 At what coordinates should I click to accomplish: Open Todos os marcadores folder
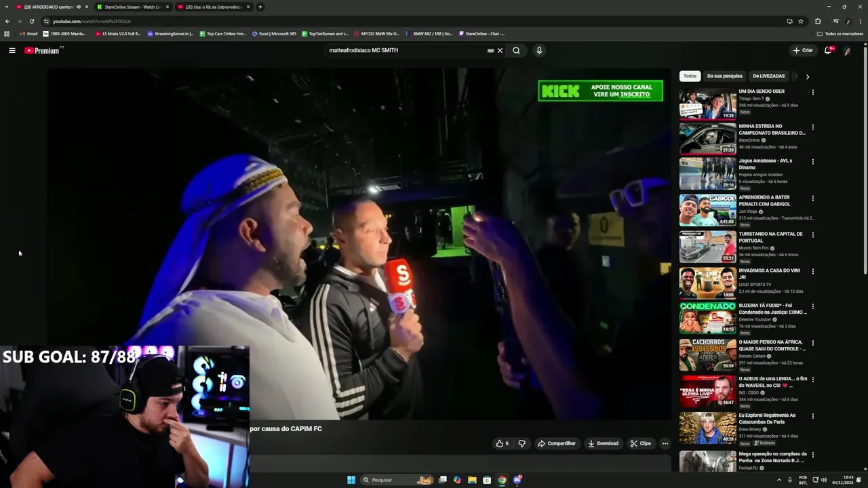[x=840, y=33]
